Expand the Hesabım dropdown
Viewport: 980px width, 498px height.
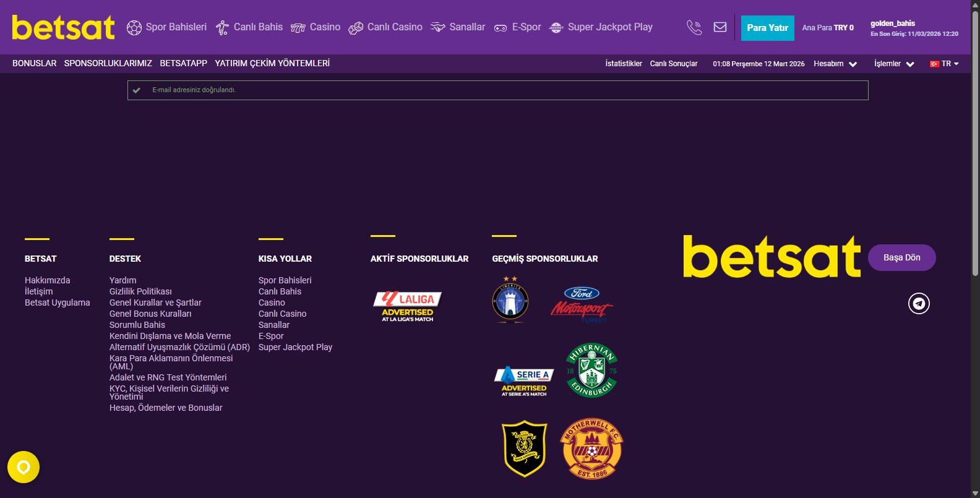[x=835, y=64]
